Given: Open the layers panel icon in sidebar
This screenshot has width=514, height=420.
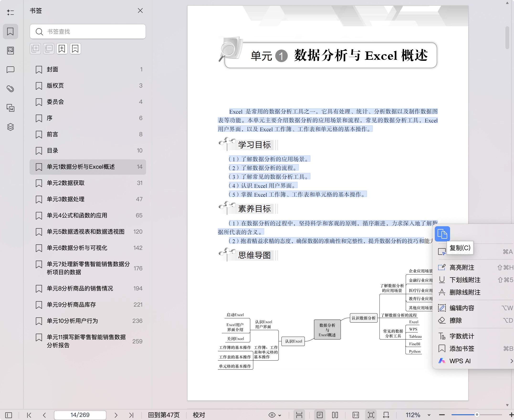Looking at the screenshot, I should [x=10, y=127].
